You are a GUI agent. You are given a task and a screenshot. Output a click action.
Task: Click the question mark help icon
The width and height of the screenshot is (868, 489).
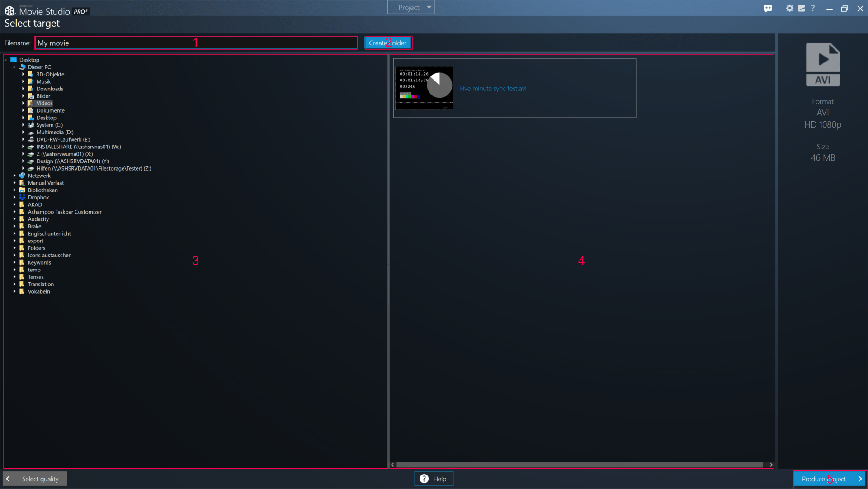(x=813, y=8)
